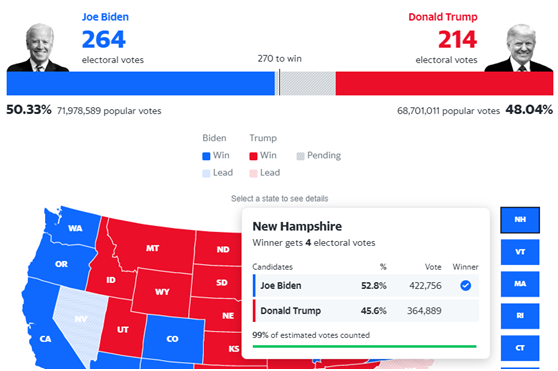Click the red Trump Win legend swatch
Image resolution: width=558 pixels, height=371 pixels.
253,156
